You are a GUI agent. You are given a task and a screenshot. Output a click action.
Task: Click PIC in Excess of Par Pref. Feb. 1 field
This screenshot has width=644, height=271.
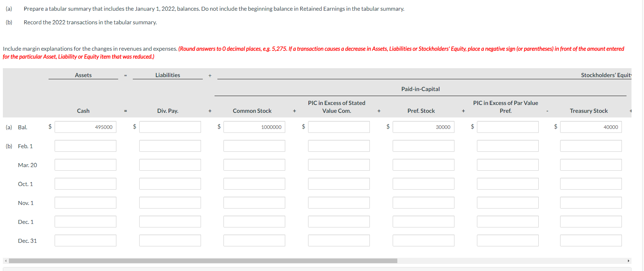(508, 146)
